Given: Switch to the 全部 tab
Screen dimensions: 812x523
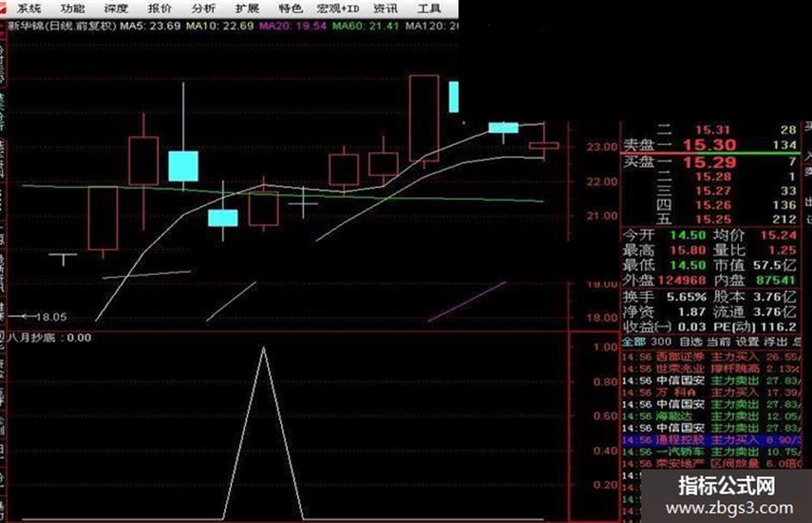Looking at the screenshot, I should pyautogui.click(x=633, y=342).
